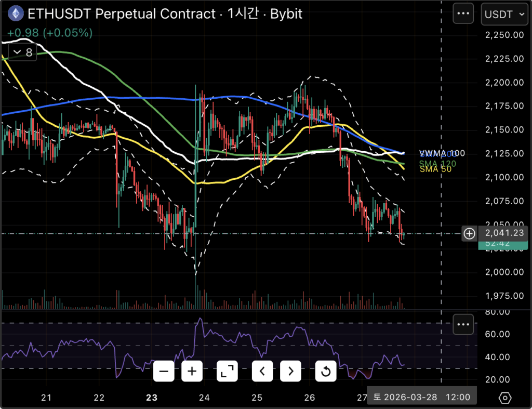Open the RSI pane more-options button
Image resolution: width=532 pixels, height=409 pixels.
pyautogui.click(x=463, y=325)
